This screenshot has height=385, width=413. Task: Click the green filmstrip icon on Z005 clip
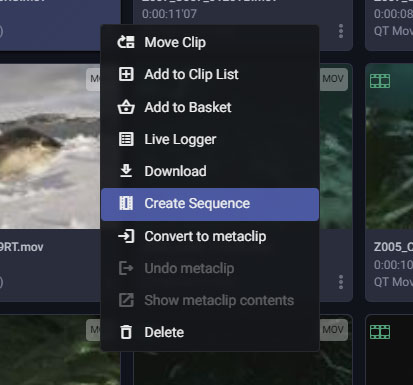click(380, 81)
